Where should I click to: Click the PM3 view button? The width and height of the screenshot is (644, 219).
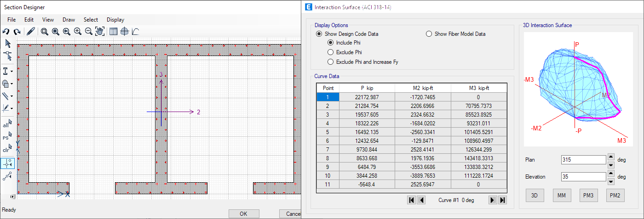tap(588, 195)
